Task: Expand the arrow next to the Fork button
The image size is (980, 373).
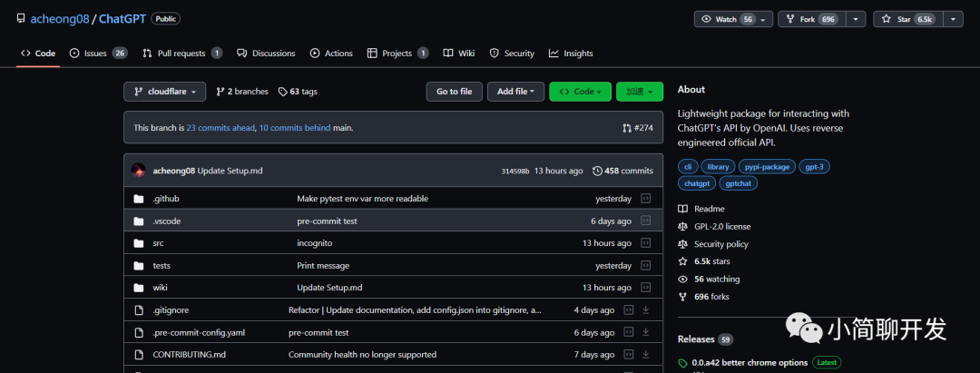Action: [x=856, y=19]
